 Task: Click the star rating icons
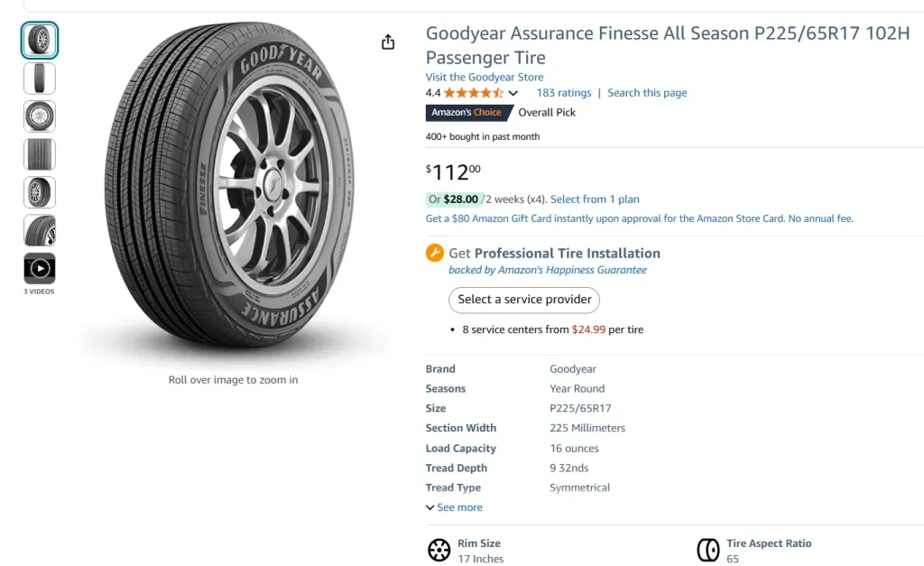pos(473,93)
